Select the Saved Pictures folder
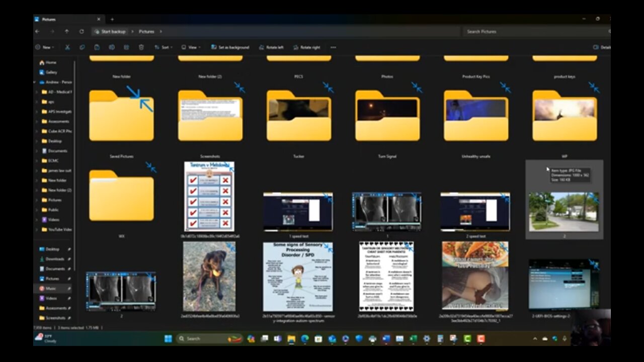The image size is (644, 362). (121, 116)
